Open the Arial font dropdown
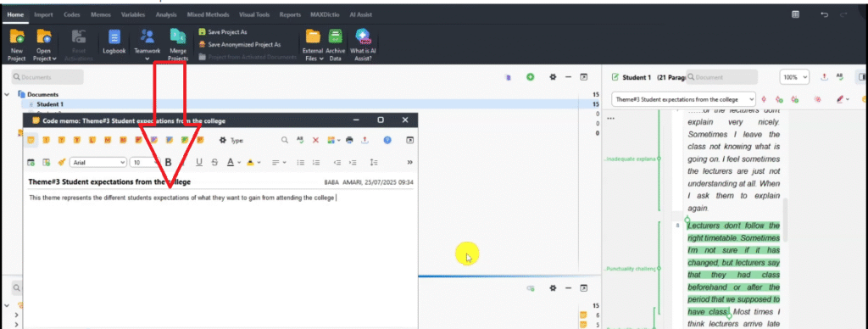 coord(99,162)
